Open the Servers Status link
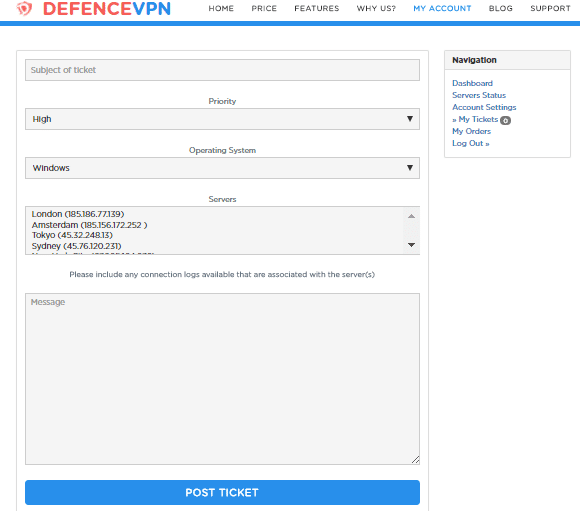580x511 pixels. tap(479, 95)
